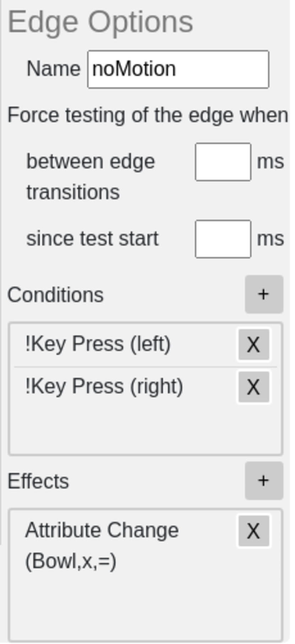Select the !Key Press (right) condition entry
The image size is (295, 644).
[104, 386]
